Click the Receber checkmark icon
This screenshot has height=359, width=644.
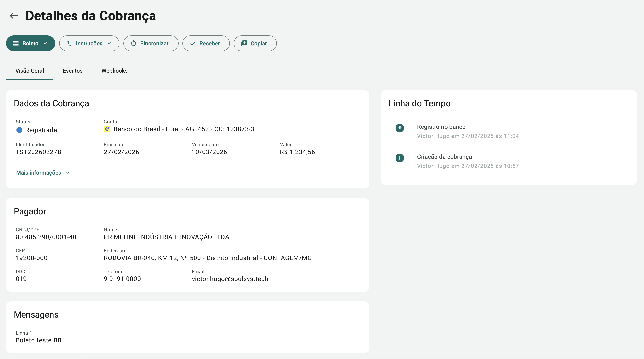tap(193, 43)
